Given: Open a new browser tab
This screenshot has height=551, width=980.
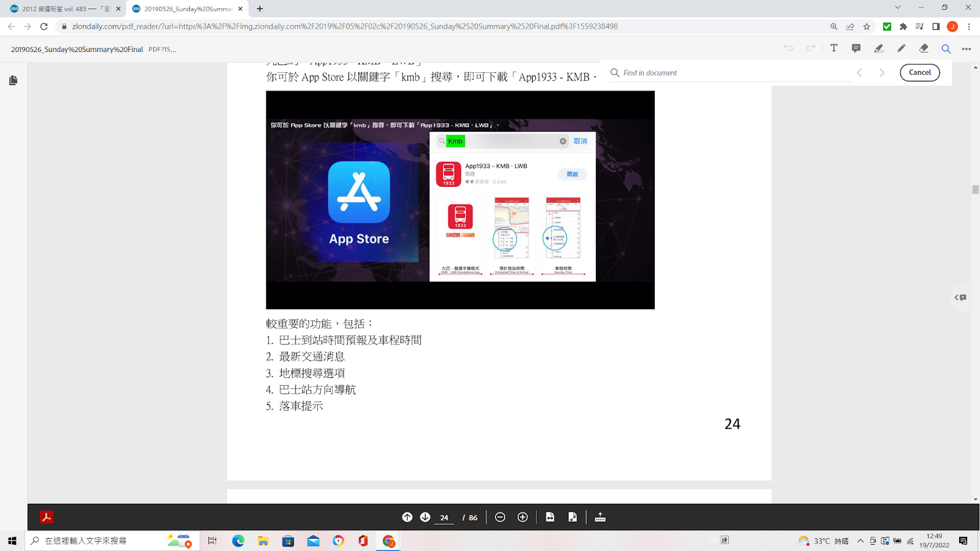Looking at the screenshot, I should (260, 9).
